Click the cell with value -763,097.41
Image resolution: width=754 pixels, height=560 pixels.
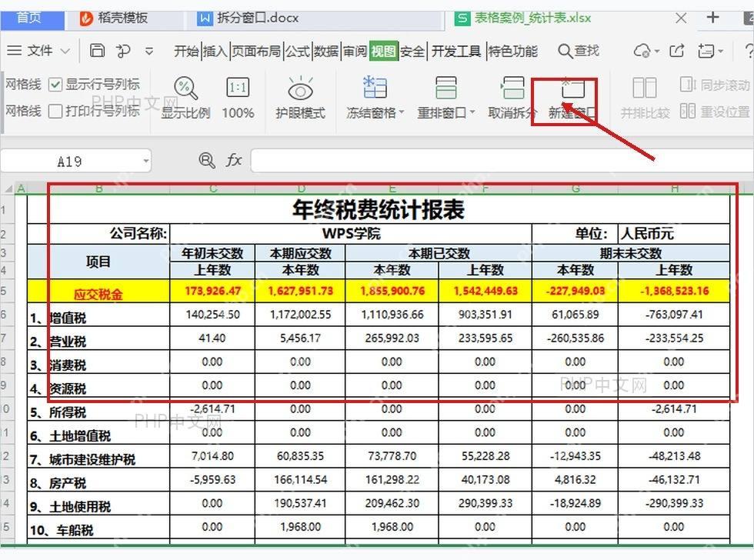[674, 315]
